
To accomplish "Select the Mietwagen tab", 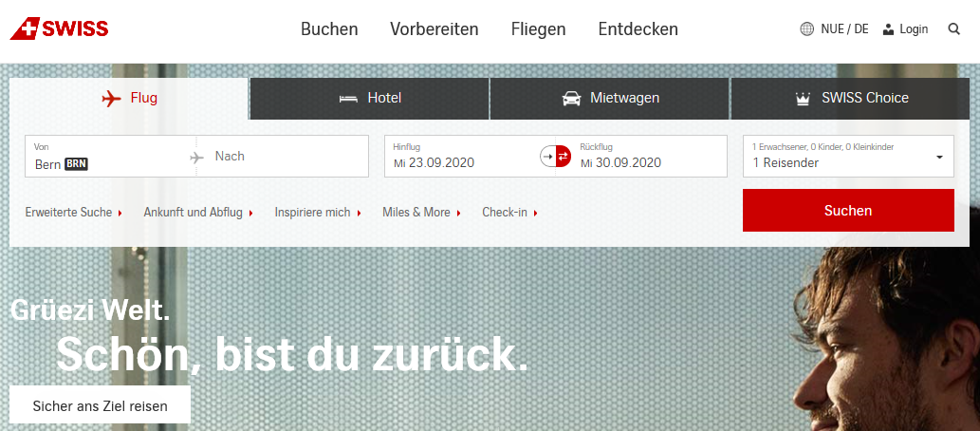I will tap(610, 98).
